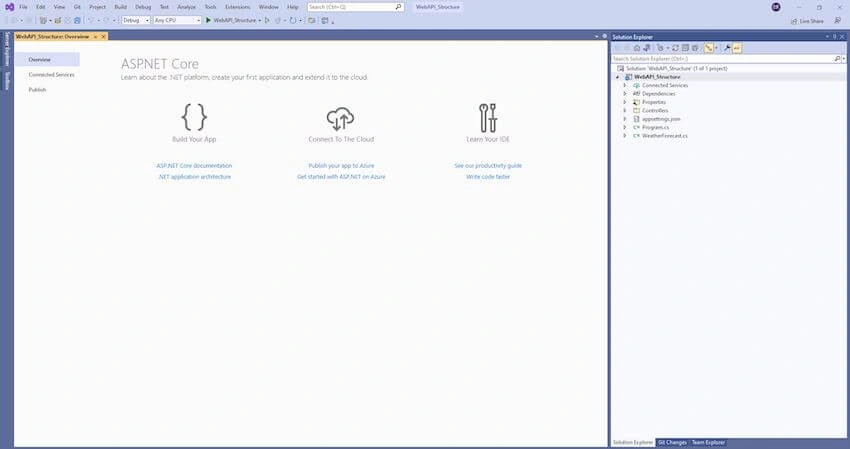Click the Properties wrench icon in Solution Explorer
The height and width of the screenshot is (449, 850).
click(727, 48)
